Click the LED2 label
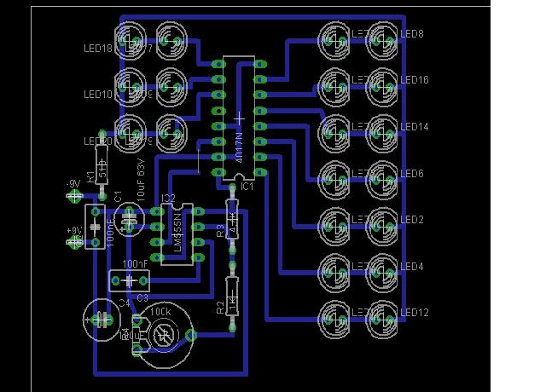 pos(412,220)
